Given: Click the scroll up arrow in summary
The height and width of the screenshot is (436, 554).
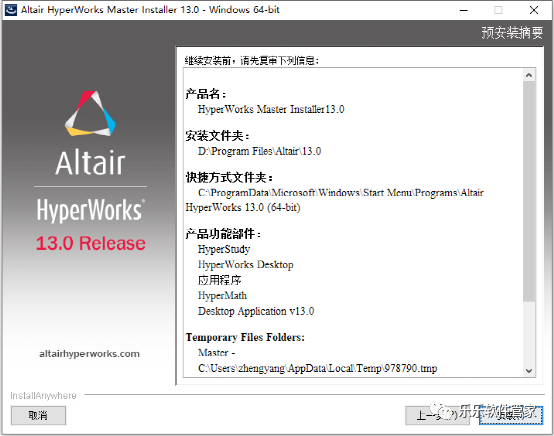Looking at the screenshot, I should pyautogui.click(x=529, y=75).
